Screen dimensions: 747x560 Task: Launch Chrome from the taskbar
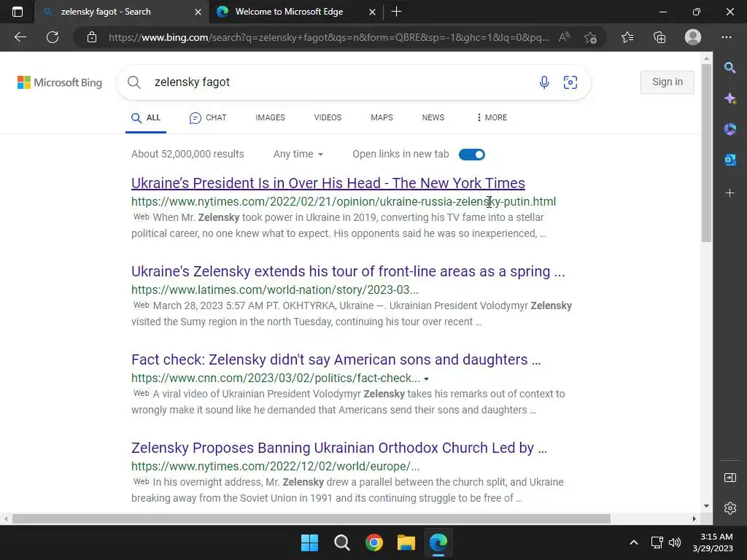(x=374, y=542)
